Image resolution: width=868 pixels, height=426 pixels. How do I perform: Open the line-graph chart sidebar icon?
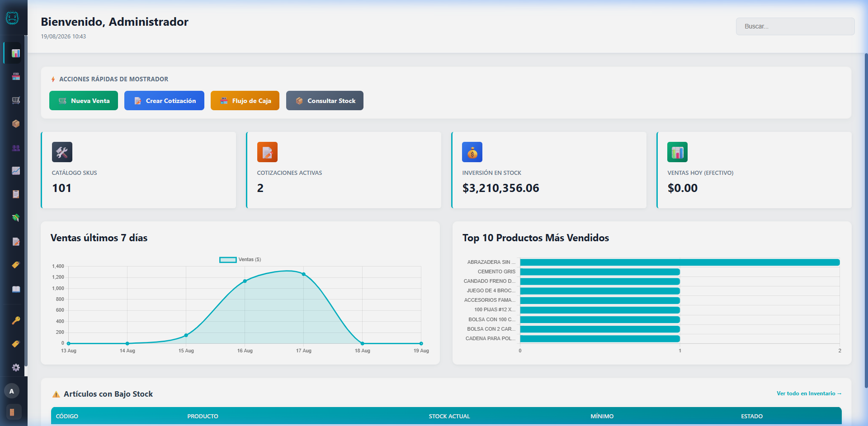click(x=16, y=171)
